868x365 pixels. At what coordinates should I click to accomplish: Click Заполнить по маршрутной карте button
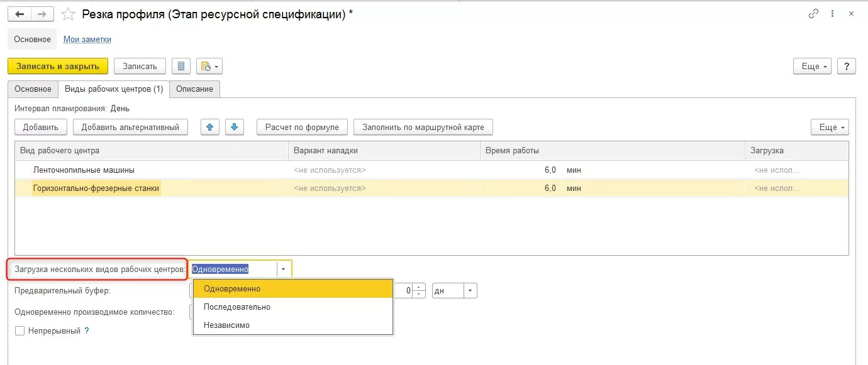tap(423, 127)
